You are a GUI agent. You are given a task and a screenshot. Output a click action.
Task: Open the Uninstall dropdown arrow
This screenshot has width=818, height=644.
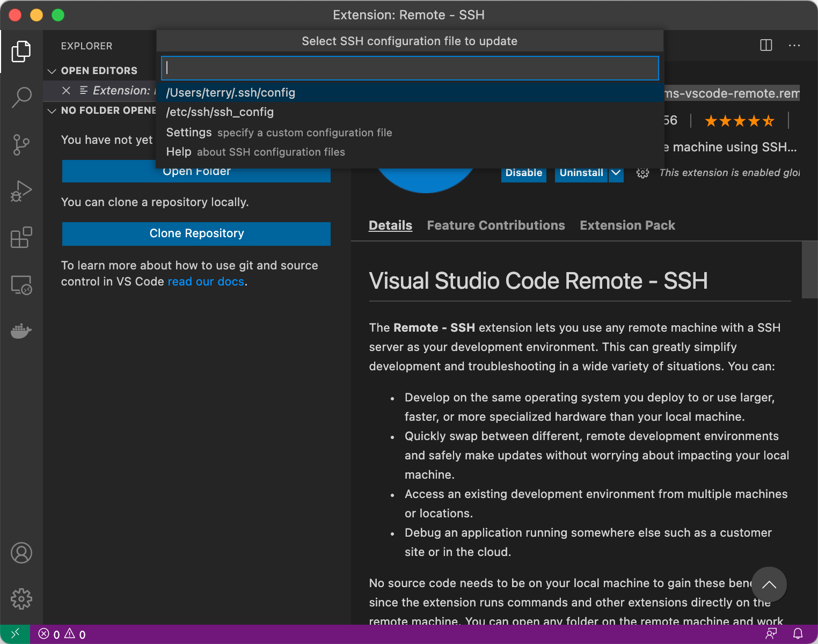pyautogui.click(x=616, y=173)
